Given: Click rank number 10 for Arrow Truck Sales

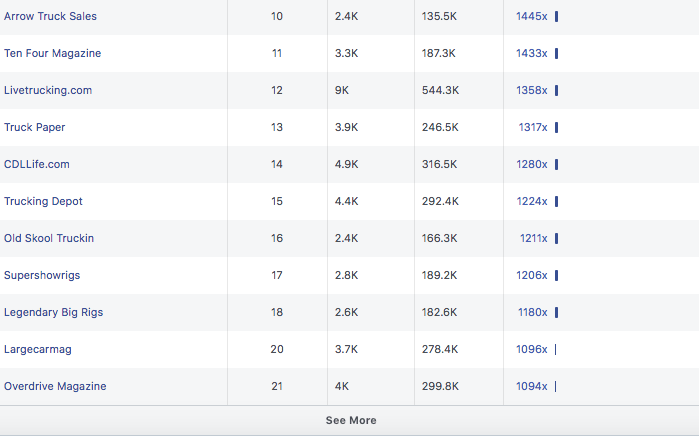Looking at the screenshot, I should (277, 17).
